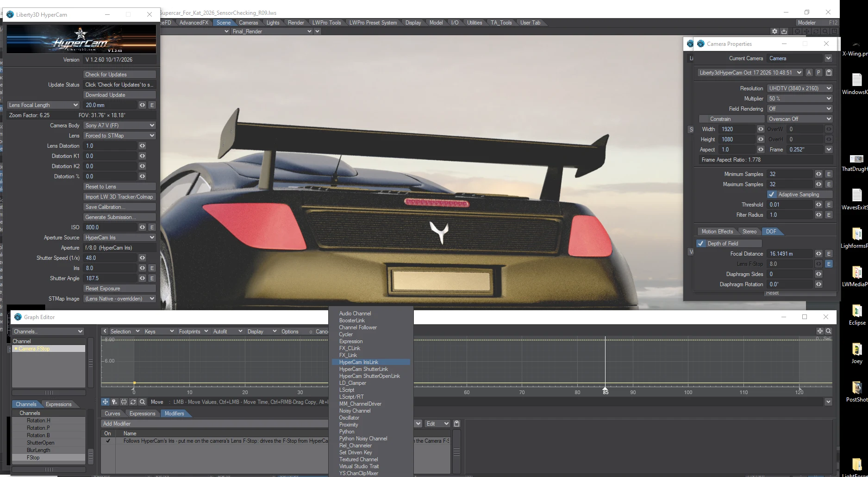Select the Roll tool in Graph Editor

point(133,402)
